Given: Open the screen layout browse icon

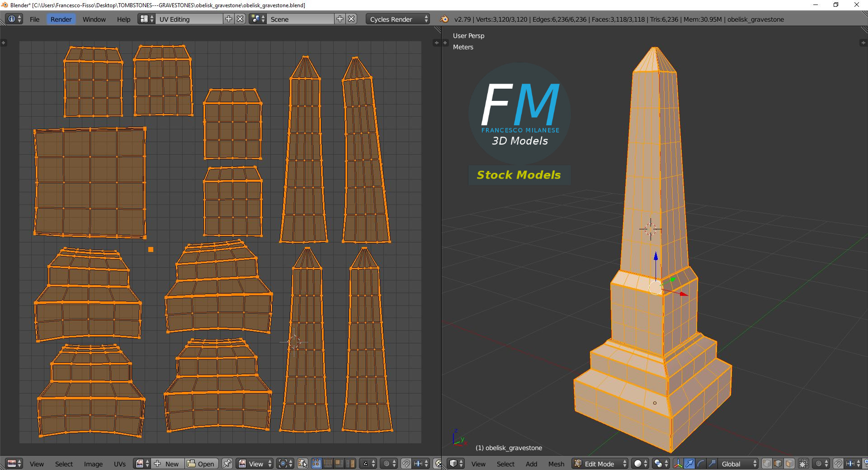Looking at the screenshot, I should tap(146, 19).
